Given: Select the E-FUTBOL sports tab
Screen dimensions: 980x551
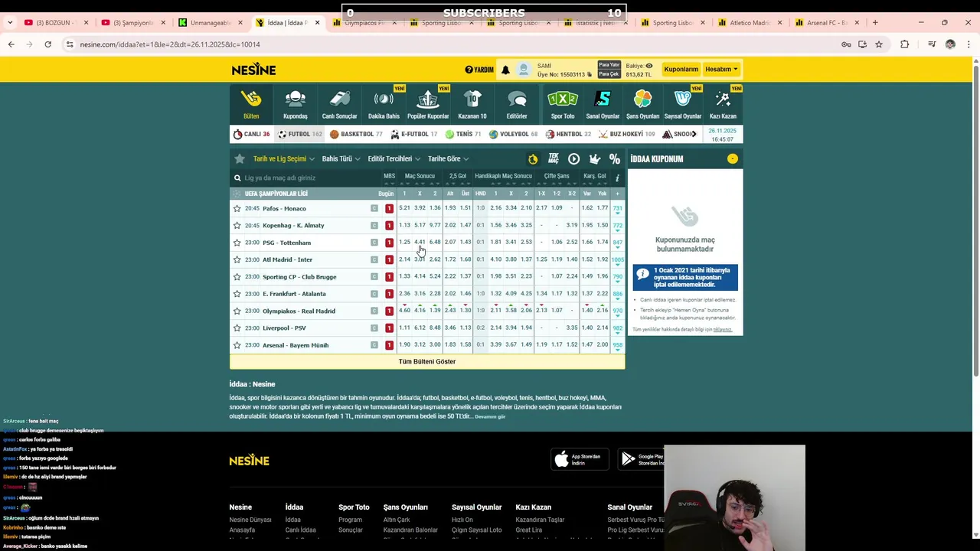Looking at the screenshot, I should pyautogui.click(x=413, y=134).
